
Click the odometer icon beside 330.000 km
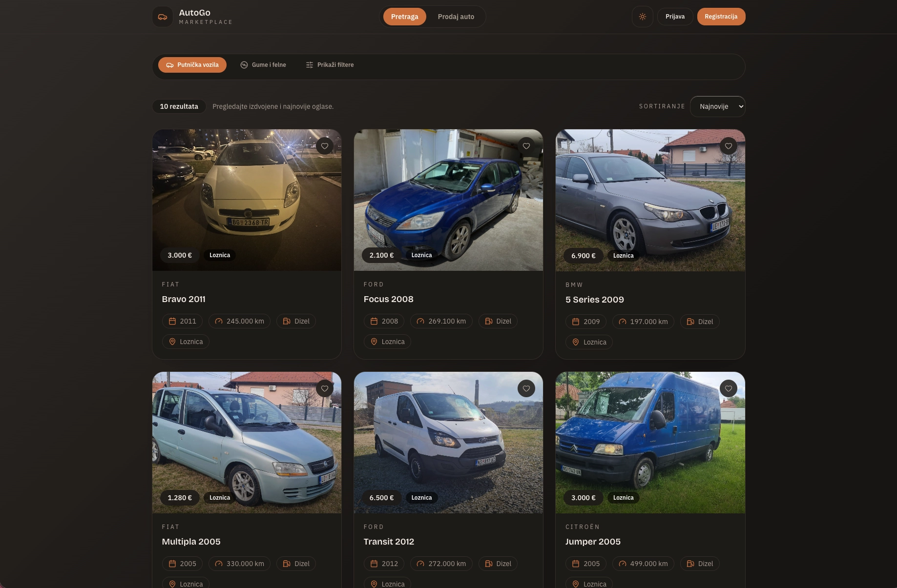pos(219,564)
